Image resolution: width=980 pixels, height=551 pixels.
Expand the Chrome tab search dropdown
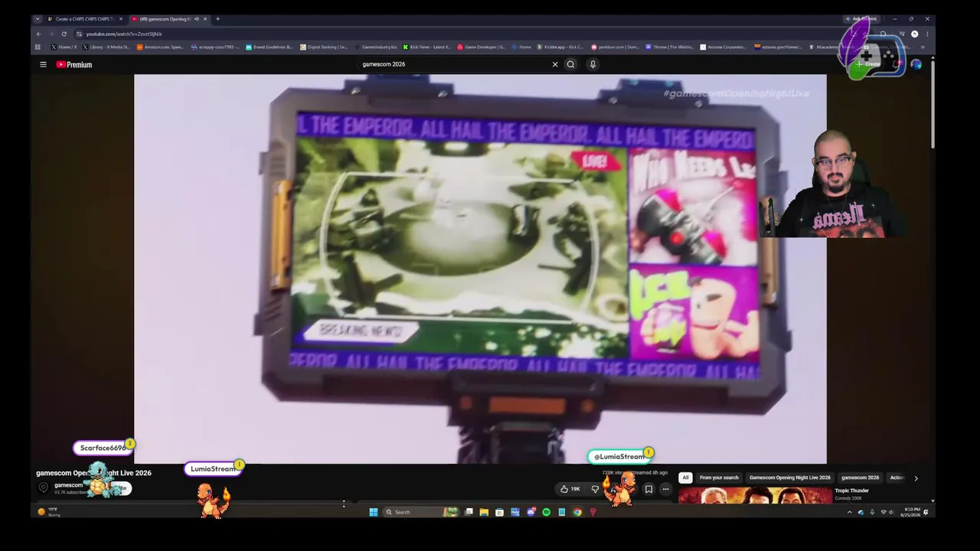38,18
